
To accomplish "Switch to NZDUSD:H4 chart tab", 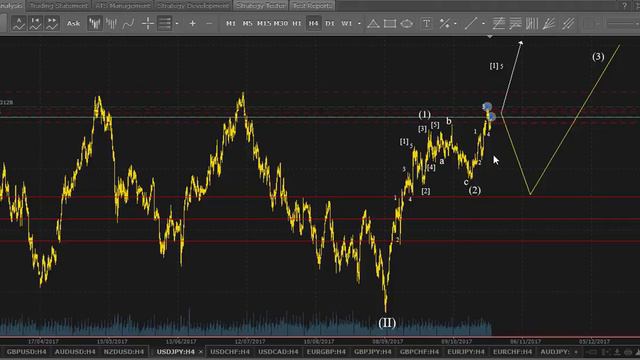I will coord(124,351).
